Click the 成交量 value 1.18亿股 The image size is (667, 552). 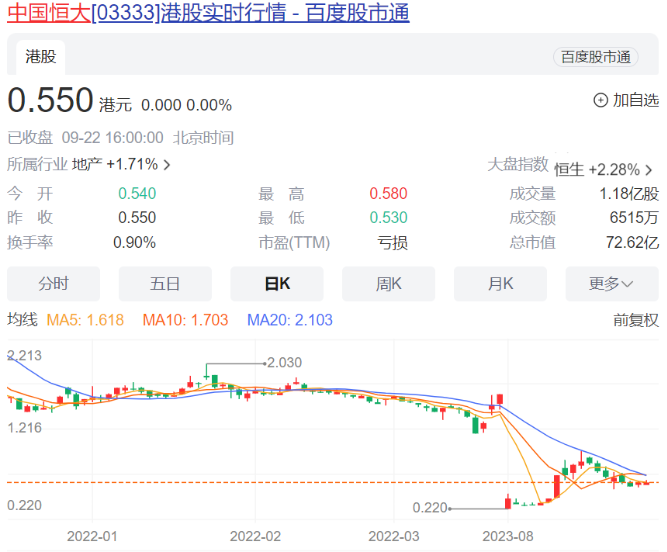[629, 194]
